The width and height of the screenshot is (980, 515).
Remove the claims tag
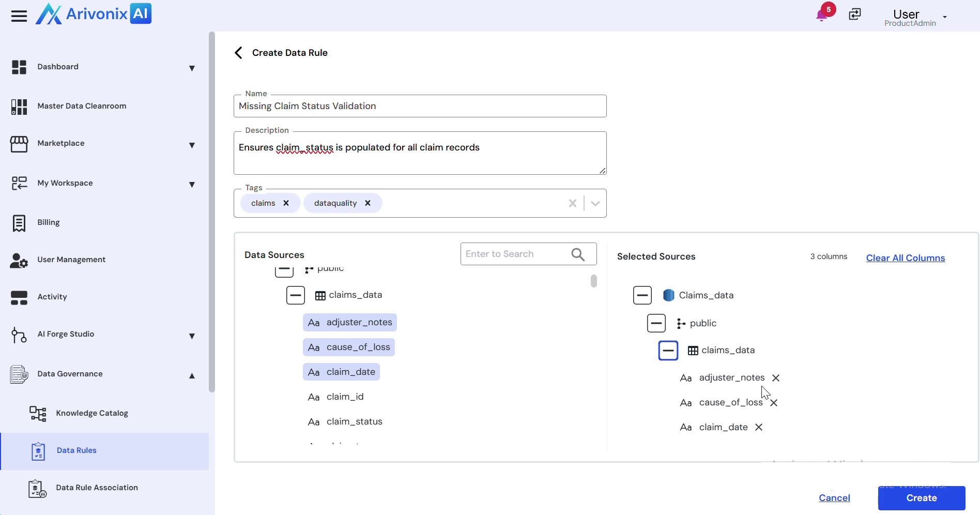point(286,203)
